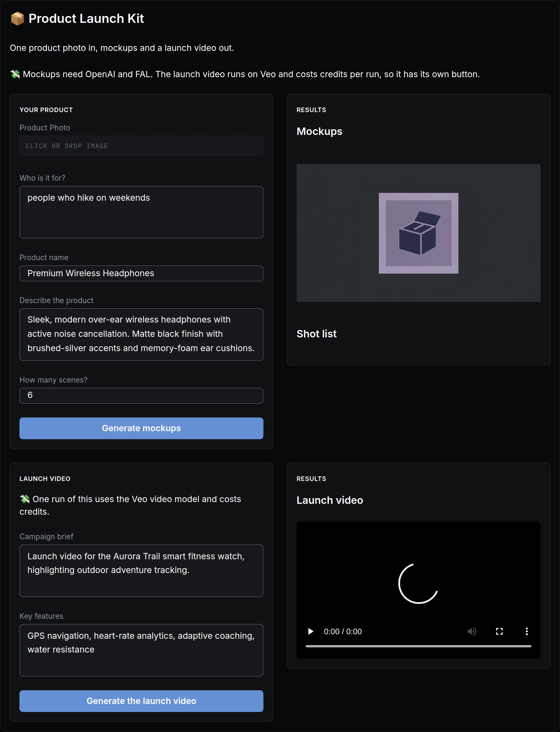Click the Product name input field
This screenshot has width=560, height=732.
(x=141, y=273)
